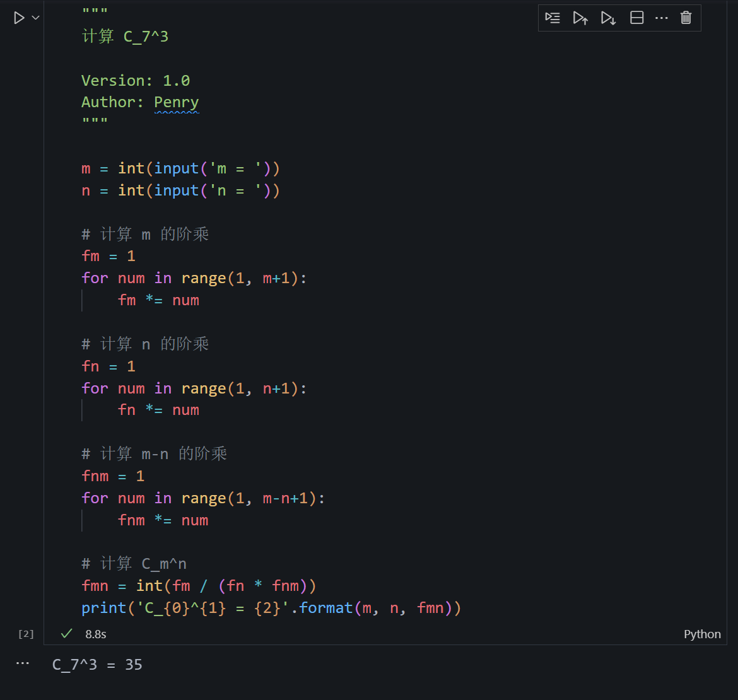The image size is (738, 700).
Task: Open output More Actions ellipsis
Action: coord(23,663)
